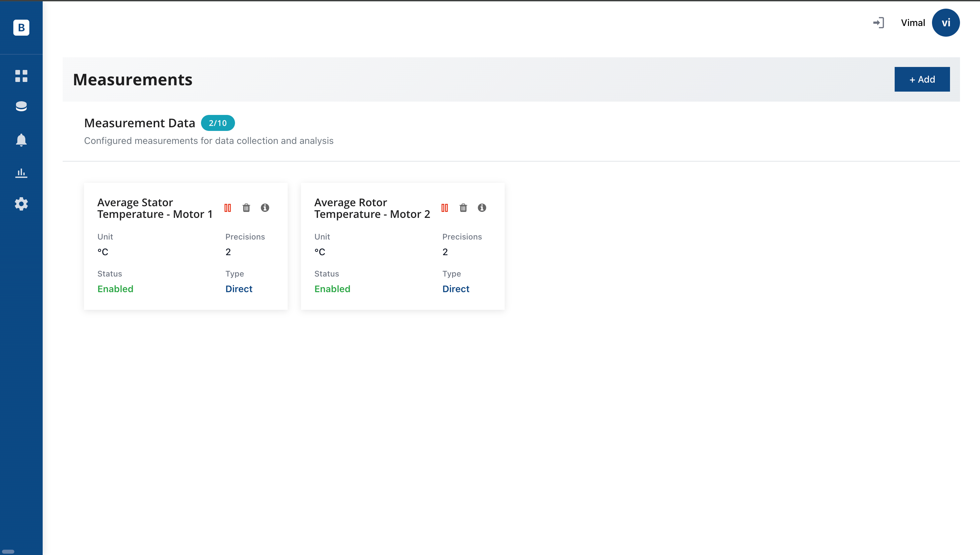Viewport: 980px width, 555px height.
Task: Click the 2/10 measurement count badge
Action: 217,123
